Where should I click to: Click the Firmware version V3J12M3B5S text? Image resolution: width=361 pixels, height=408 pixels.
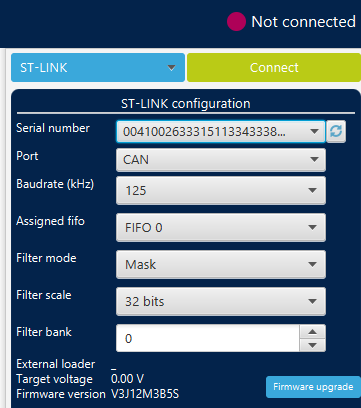(x=145, y=394)
